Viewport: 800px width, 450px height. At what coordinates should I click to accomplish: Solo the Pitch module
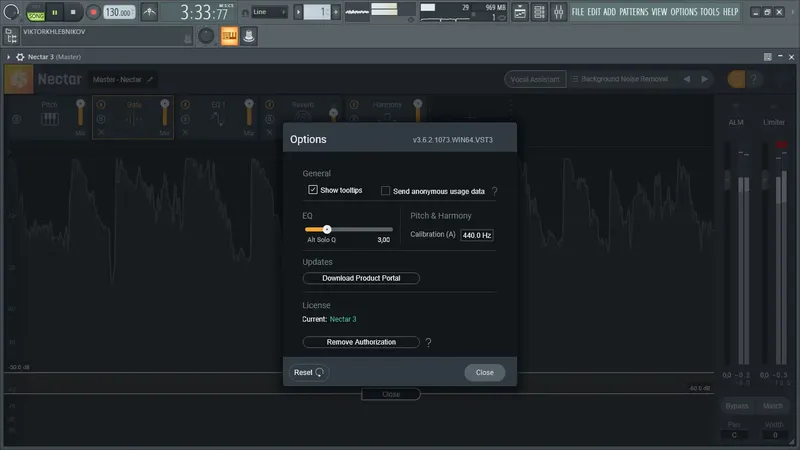click(x=16, y=119)
